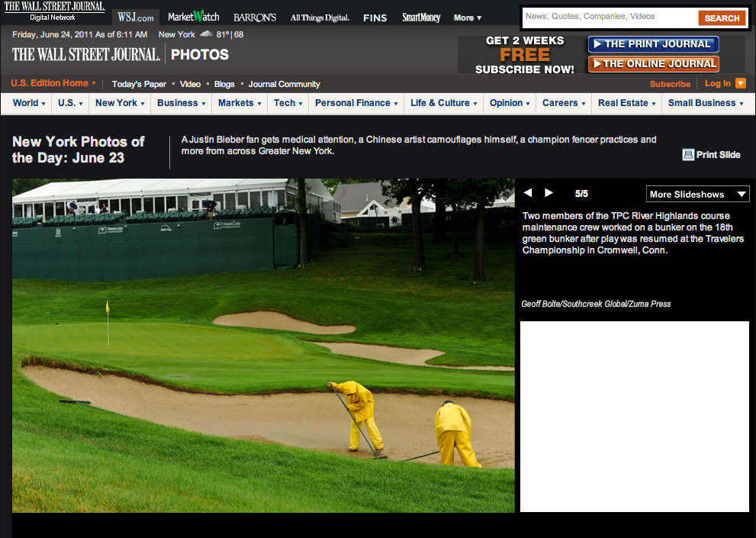This screenshot has width=756, height=538.
Task: Open the Barron's network link
Action: pyautogui.click(x=255, y=17)
